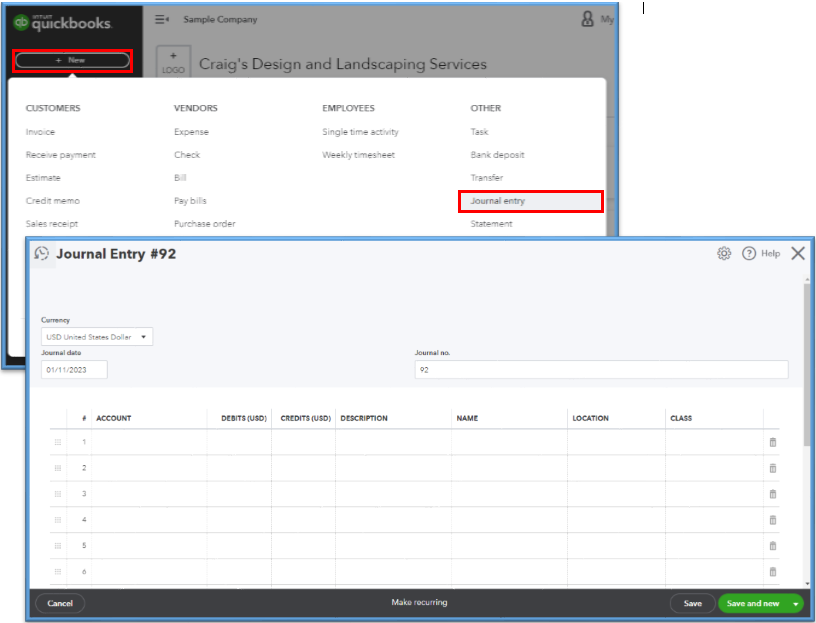Choose Invoice from Customers menu

(40, 132)
